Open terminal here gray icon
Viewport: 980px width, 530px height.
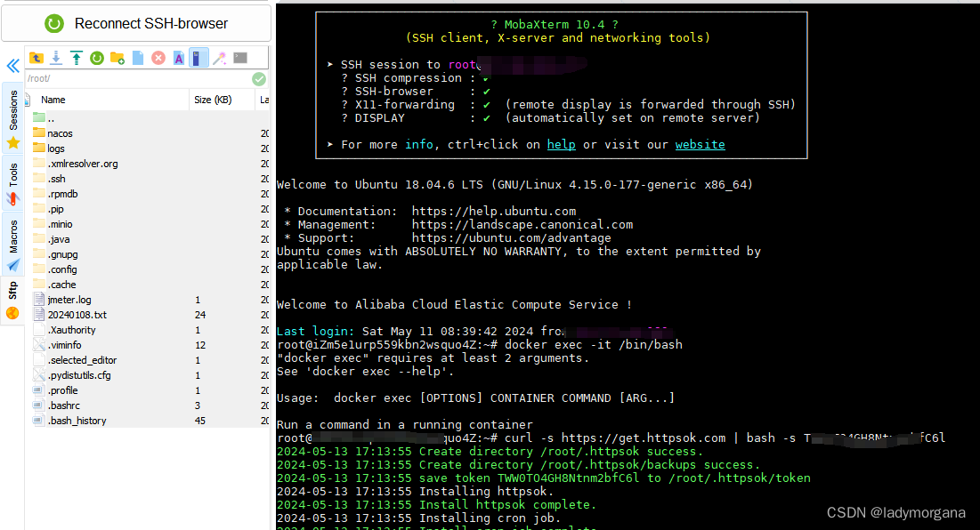click(x=240, y=58)
